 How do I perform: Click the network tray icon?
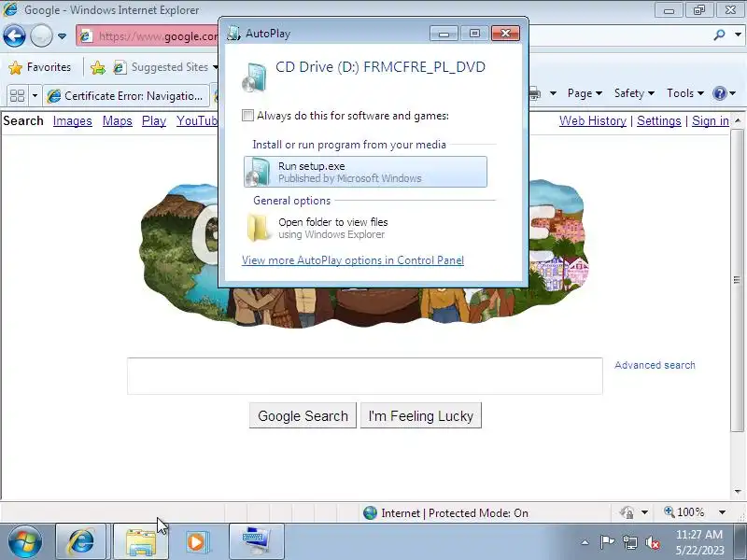click(629, 542)
